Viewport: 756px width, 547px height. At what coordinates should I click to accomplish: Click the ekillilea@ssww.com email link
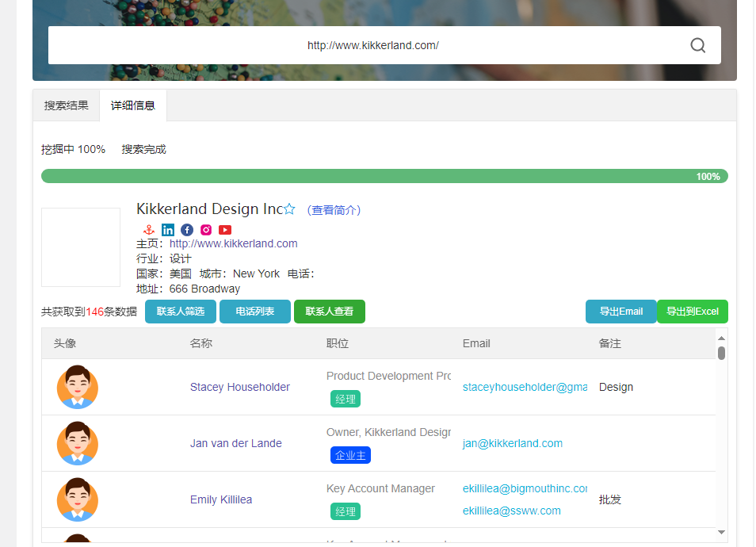click(x=512, y=511)
